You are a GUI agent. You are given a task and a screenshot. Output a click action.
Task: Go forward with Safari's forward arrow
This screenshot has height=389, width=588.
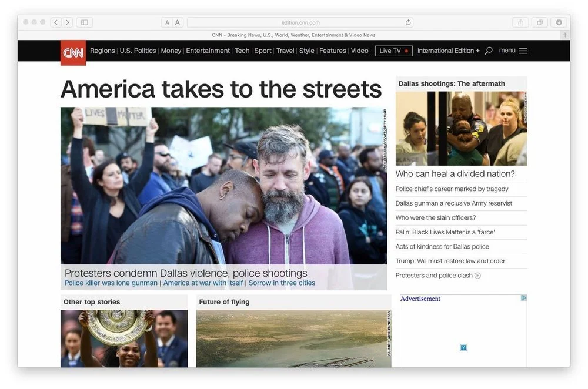pyautogui.click(x=68, y=22)
